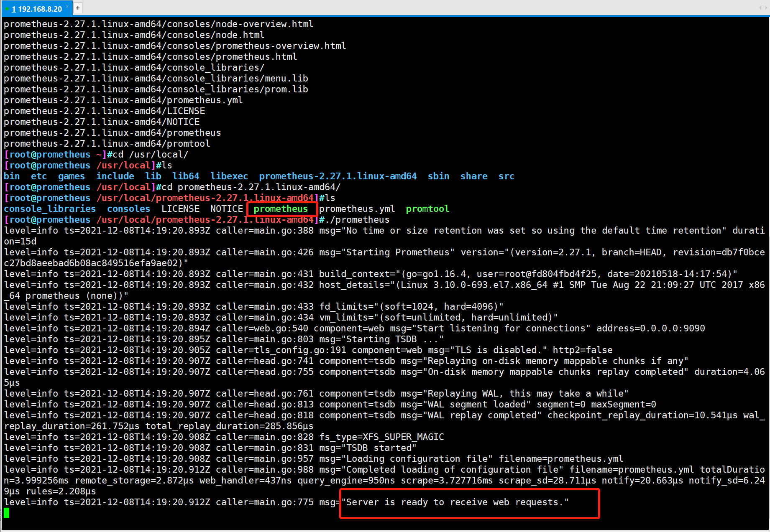Select the 192.168.8.20 session tab
Image resolution: width=770 pixels, height=532 pixels.
pos(36,9)
